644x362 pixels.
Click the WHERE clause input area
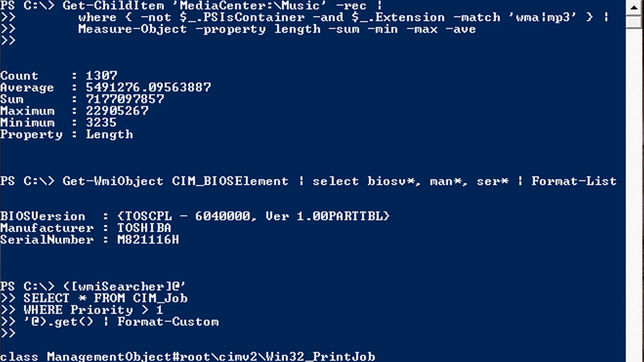click(93, 310)
